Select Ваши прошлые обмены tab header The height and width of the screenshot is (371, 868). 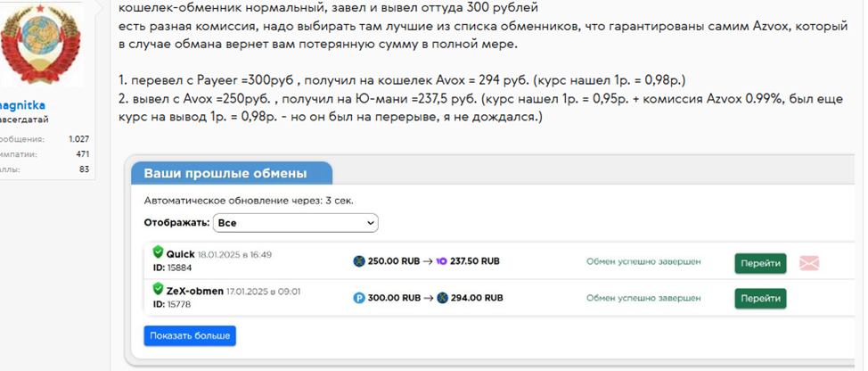pyautogui.click(x=232, y=173)
